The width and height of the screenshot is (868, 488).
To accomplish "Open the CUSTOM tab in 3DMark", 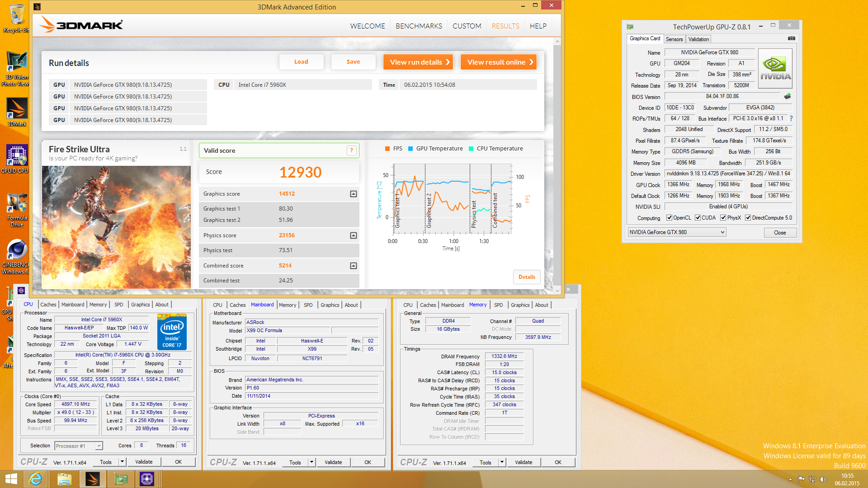I will 467,26.
